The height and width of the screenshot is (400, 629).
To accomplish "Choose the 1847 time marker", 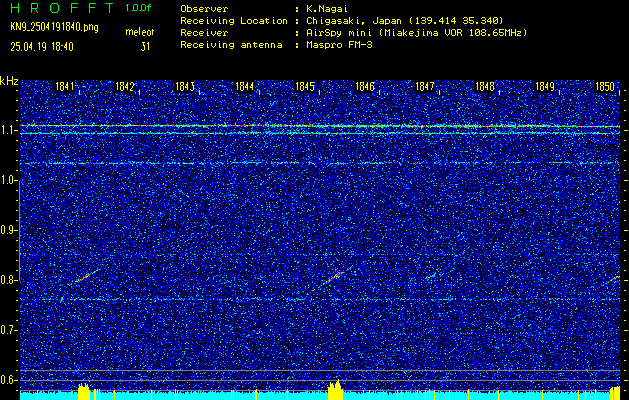I will pos(425,87).
